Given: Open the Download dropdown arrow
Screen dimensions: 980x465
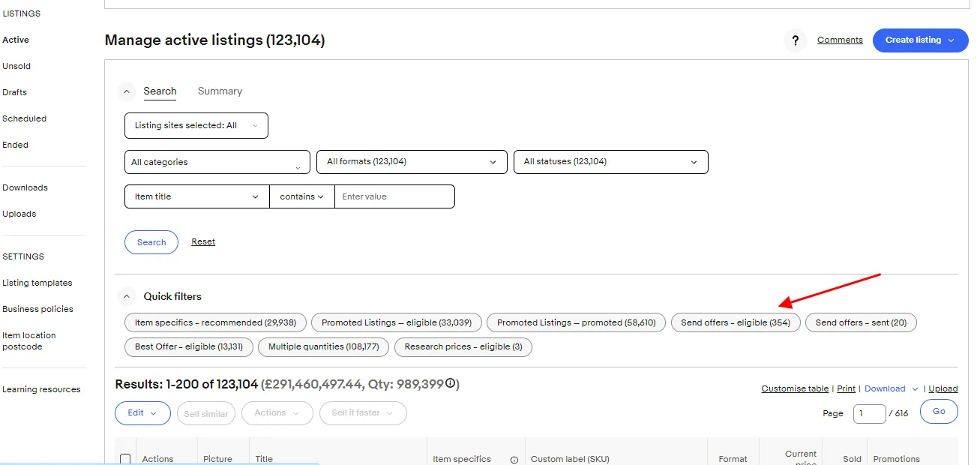Looking at the screenshot, I should coord(916,389).
